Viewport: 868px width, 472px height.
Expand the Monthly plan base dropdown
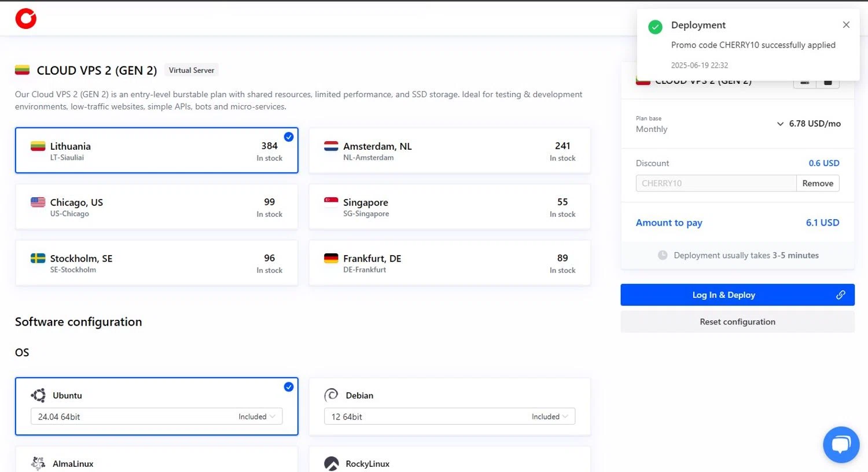coord(738,124)
